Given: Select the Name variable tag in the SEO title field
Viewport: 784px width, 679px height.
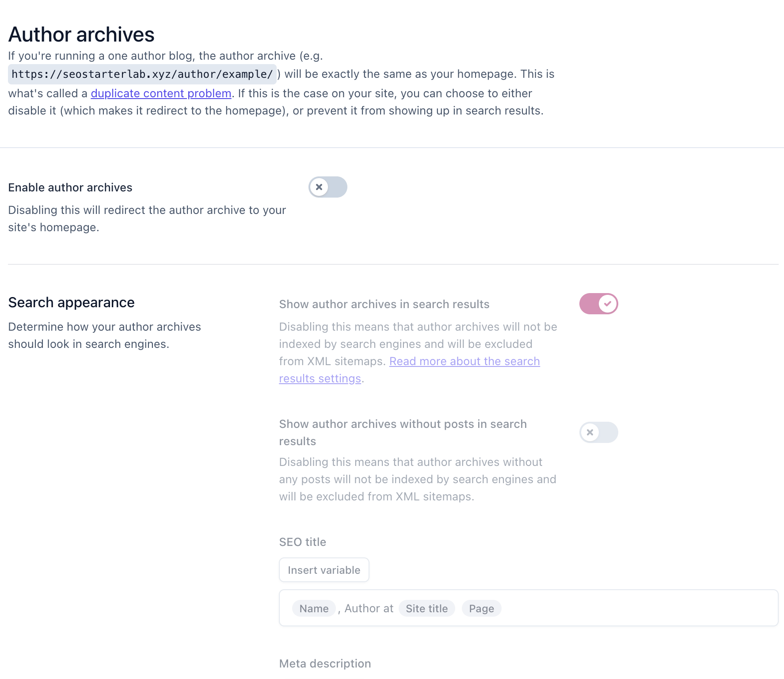Looking at the screenshot, I should pos(313,608).
